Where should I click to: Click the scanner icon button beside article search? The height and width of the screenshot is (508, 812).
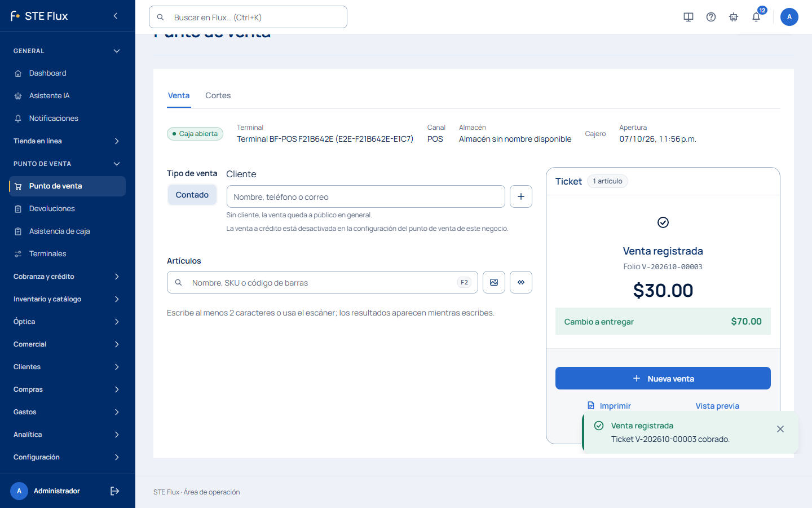(521, 282)
